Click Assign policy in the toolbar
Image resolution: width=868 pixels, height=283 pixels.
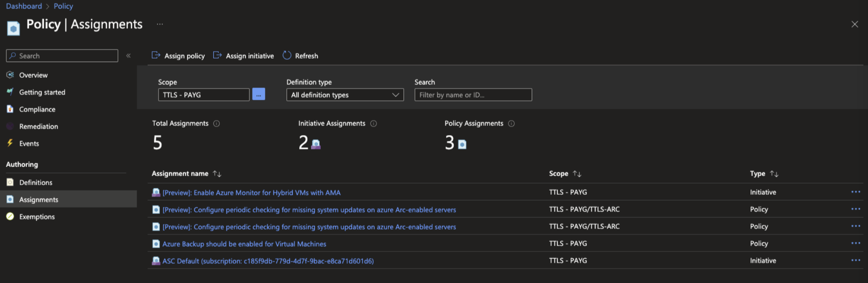(178, 56)
